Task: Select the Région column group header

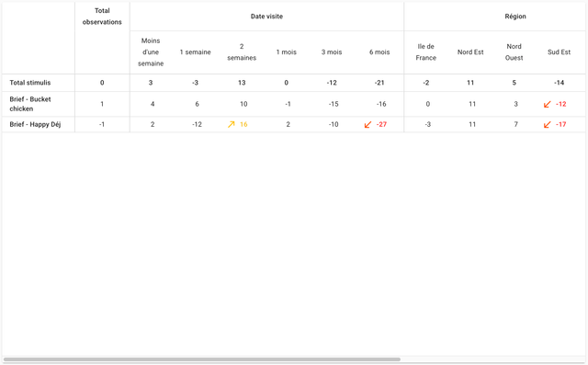Action: [515, 17]
